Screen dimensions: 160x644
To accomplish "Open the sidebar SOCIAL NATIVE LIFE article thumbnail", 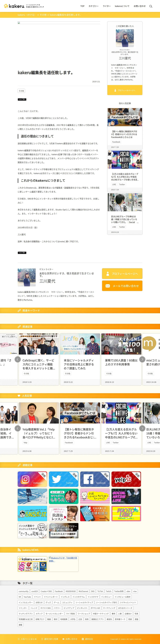I will click(x=125, y=160).
